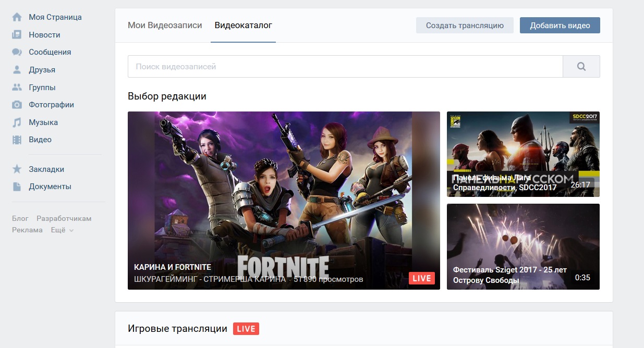Viewport: 644px width, 348px height.
Task: Click the Добавить видео button
Action: [x=560, y=26]
